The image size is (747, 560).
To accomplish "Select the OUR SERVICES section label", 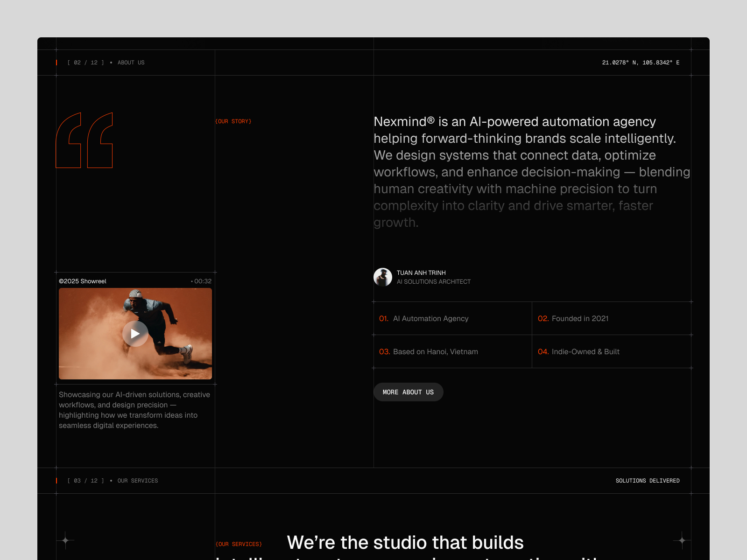I will [x=138, y=481].
